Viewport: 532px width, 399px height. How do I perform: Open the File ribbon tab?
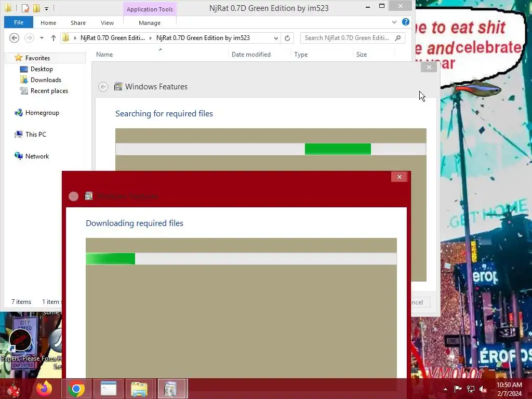[19, 22]
